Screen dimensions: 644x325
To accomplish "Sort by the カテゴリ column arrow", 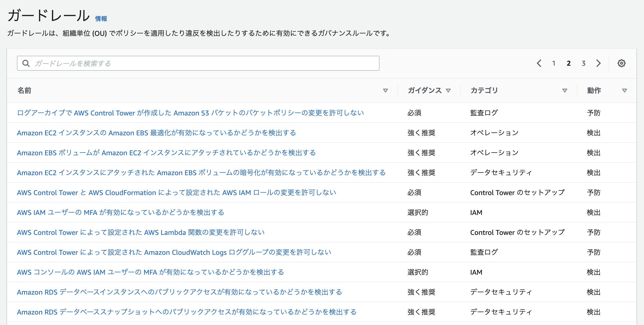I will (x=565, y=90).
